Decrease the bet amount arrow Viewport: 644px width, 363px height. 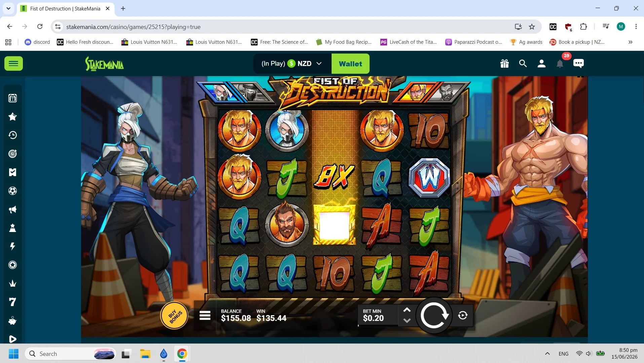tap(407, 321)
